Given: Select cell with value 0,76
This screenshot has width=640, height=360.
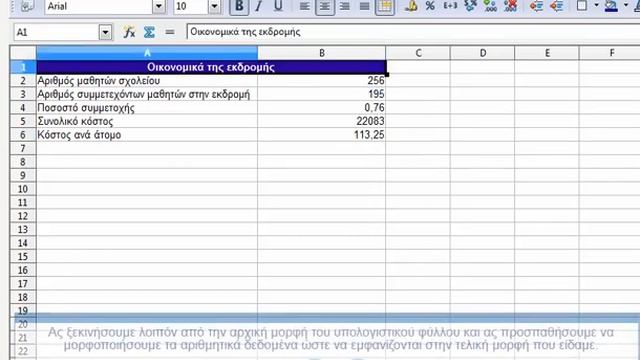Looking at the screenshot, I should coord(322,108).
